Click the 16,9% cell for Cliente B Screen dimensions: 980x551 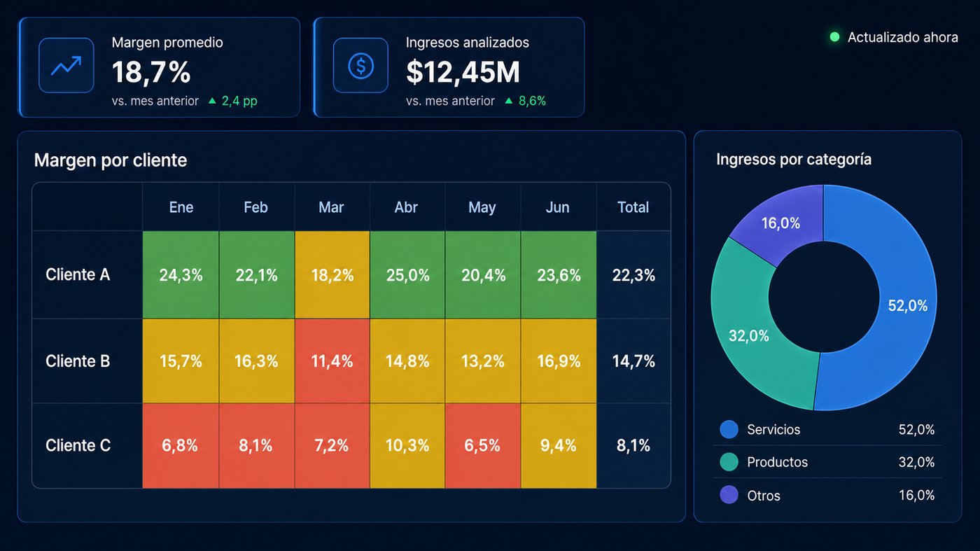click(559, 361)
